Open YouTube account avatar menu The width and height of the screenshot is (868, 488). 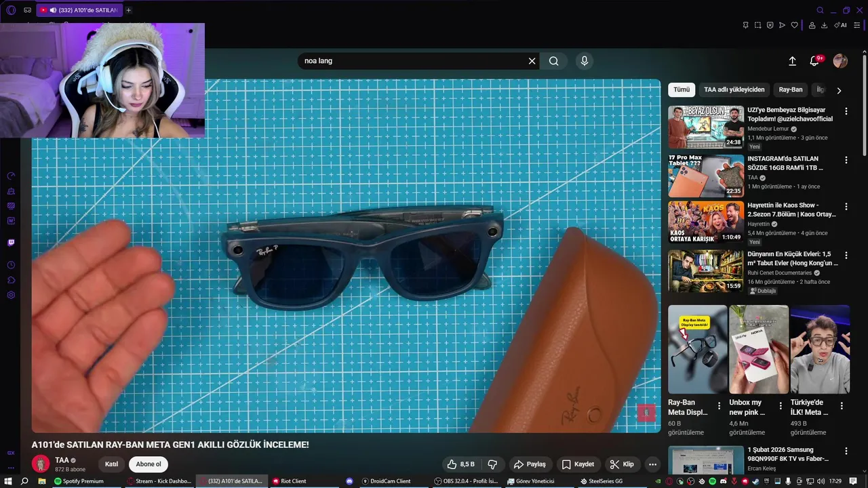pyautogui.click(x=840, y=61)
